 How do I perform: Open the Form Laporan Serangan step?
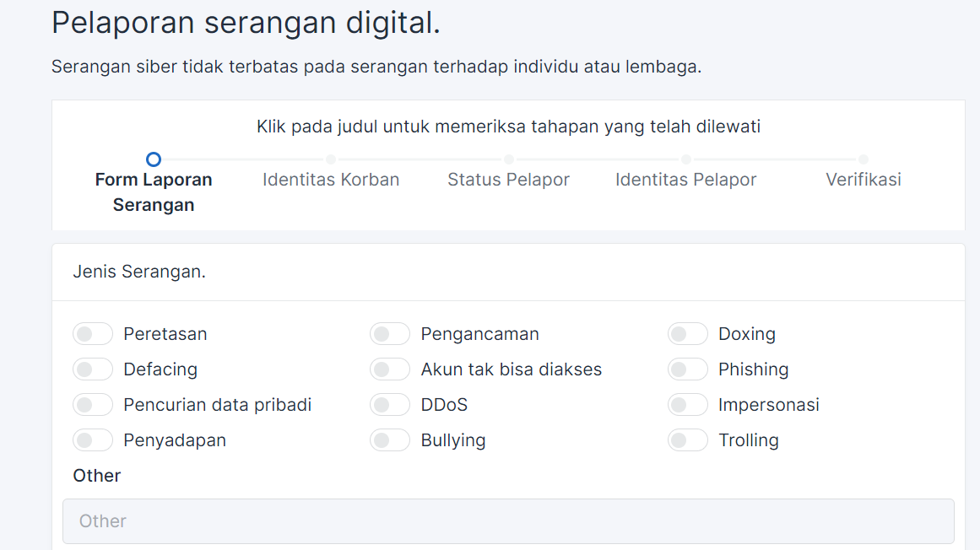pyautogui.click(x=154, y=191)
